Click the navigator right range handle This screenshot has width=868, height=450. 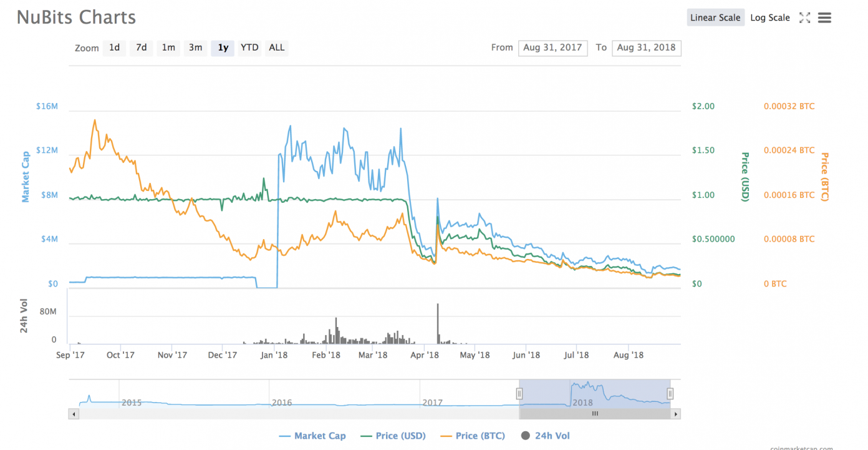[x=670, y=393]
